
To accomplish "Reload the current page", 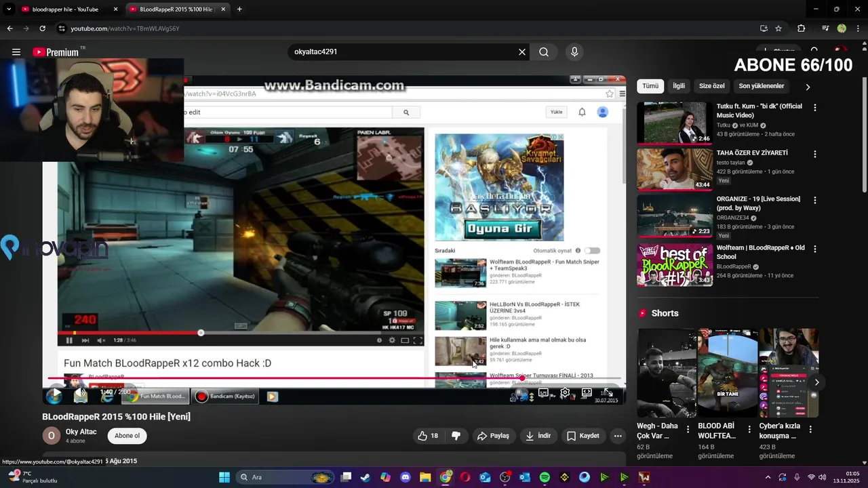I will 42,28.
